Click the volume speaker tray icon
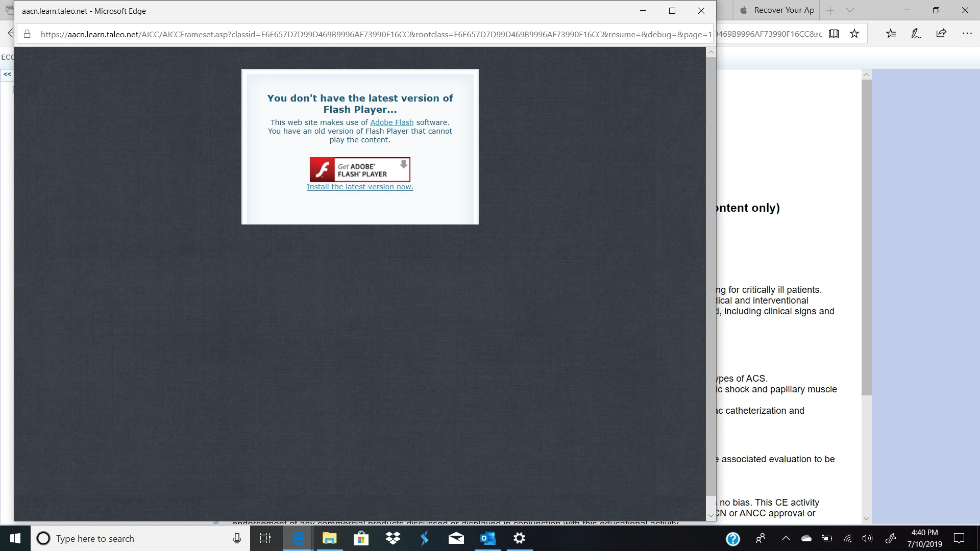This screenshot has height=551, width=980. (x=867, y=538)
